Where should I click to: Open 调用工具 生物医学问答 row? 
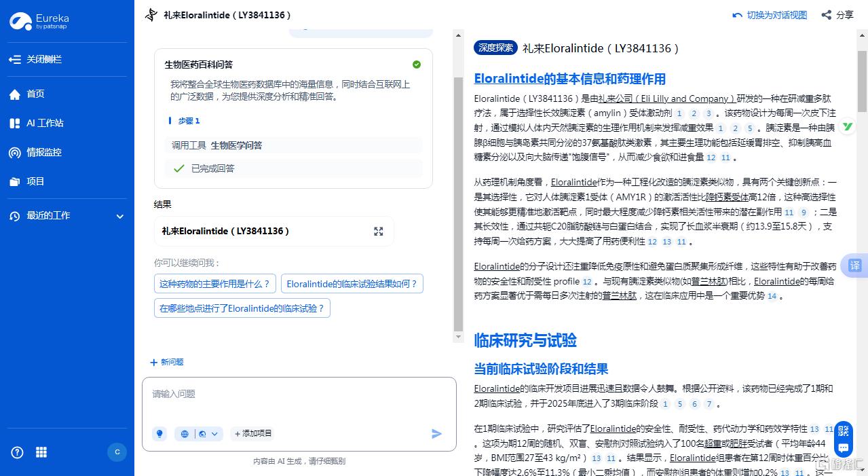click(x=294, y=145)
